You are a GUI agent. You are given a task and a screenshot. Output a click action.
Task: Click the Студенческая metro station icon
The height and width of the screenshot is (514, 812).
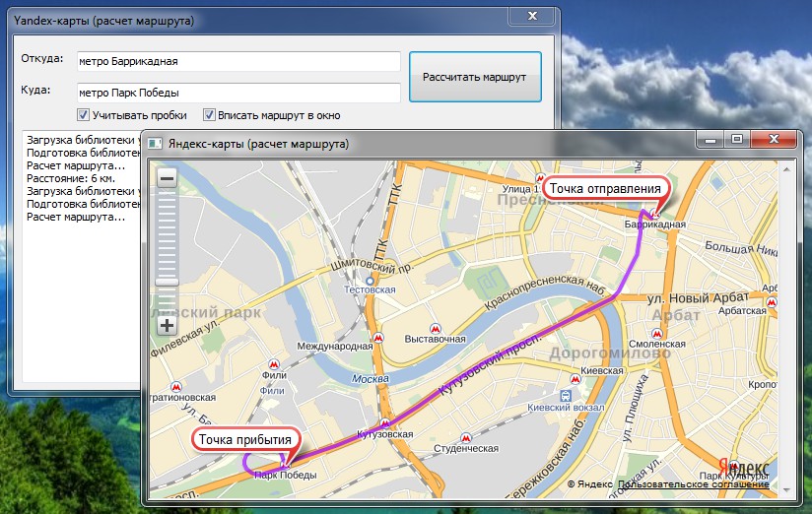[x=466, y=438]
